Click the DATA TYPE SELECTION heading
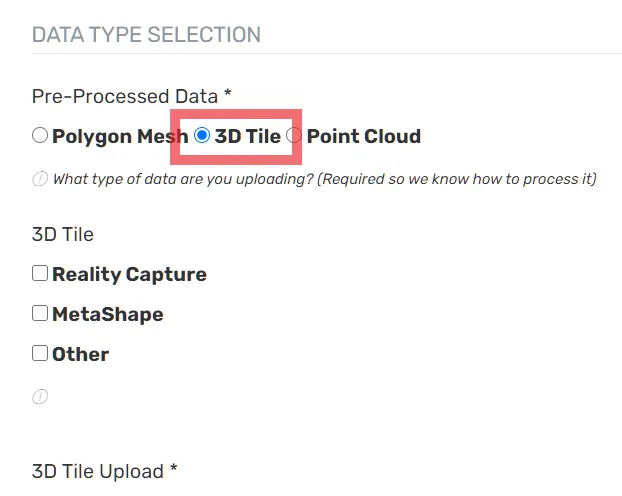 click(x=146, y=35)
